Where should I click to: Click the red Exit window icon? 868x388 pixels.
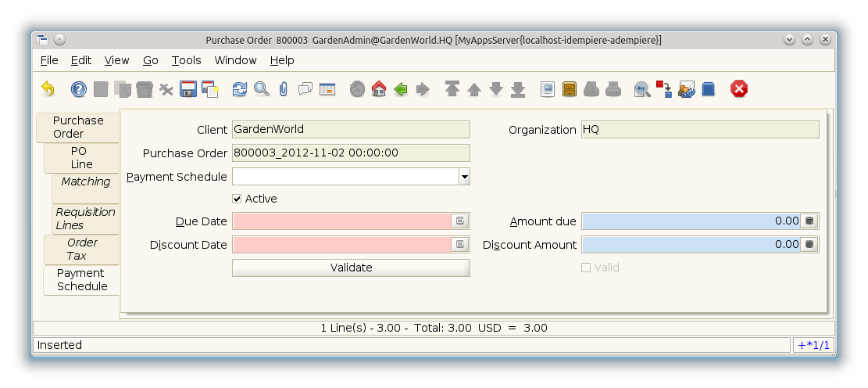pos(738,89)
